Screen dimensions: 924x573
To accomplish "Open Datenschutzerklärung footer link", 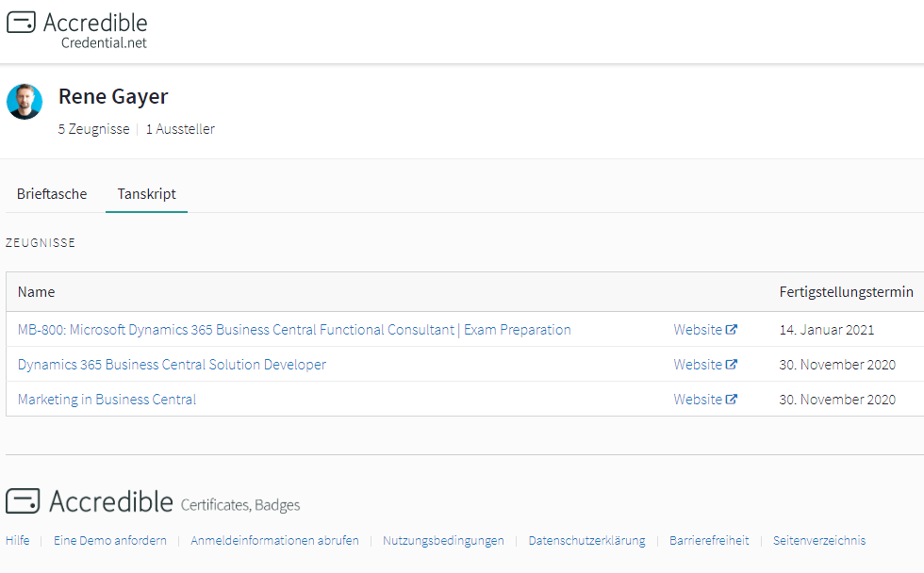I will tap(586, 541).
